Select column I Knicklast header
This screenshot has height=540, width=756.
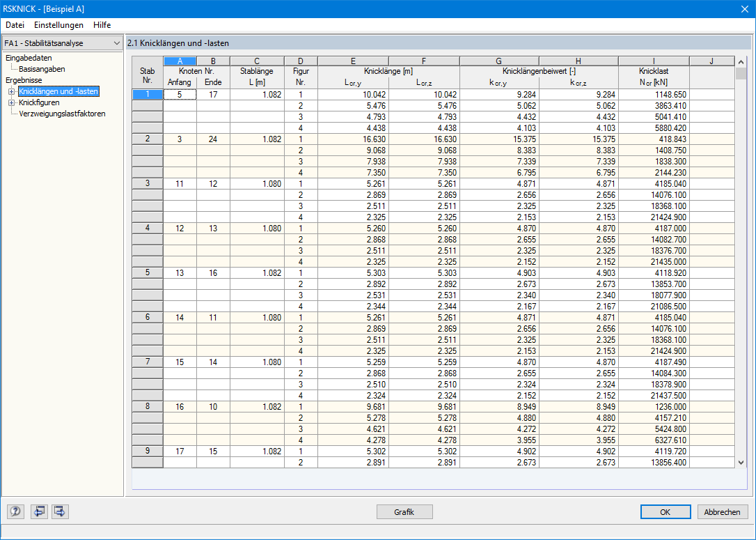[654, 61]
